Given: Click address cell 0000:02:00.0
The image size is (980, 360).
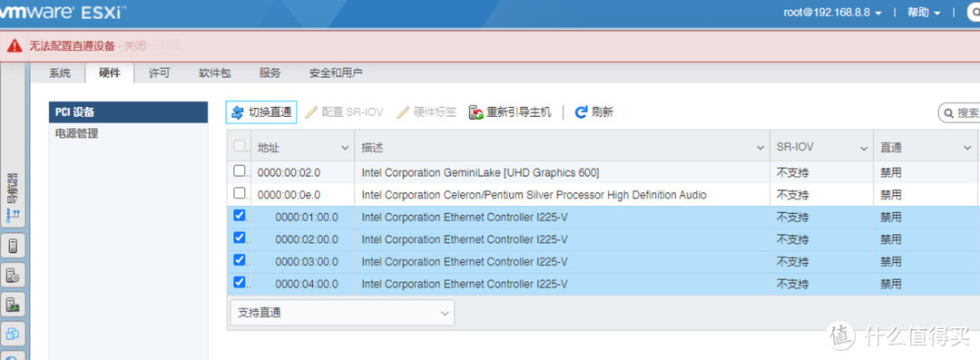Looking at the screenshot, I should [307, 239].
